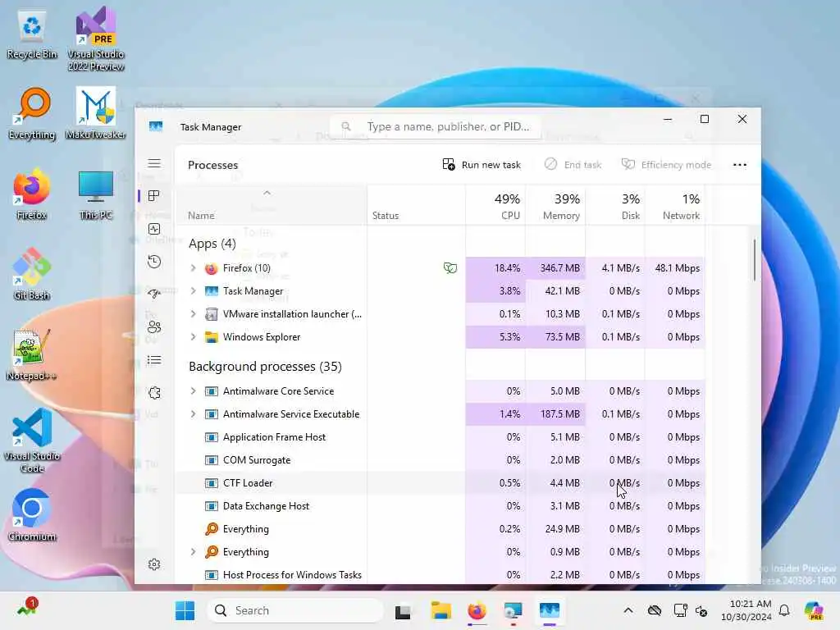
Task: Open Firefox desktop shortcut
Action: click(x=32, y=194)
